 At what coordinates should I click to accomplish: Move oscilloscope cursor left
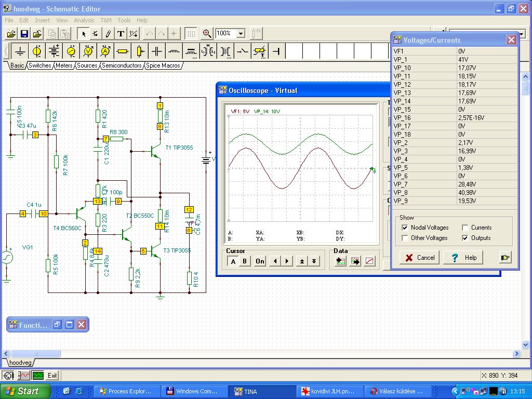[275, 261]
